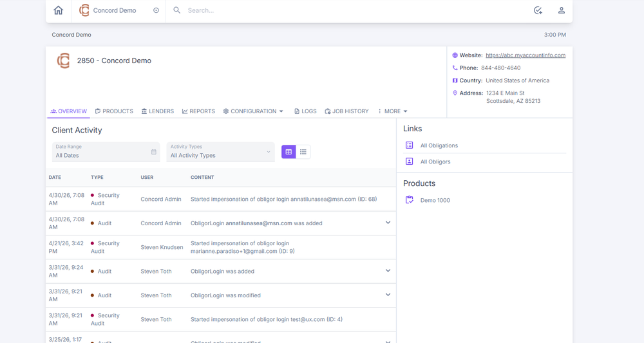Screen dimensions: 644x343
Task: Select the annatilunasea@msn.com impersonation (ID: 68) row
Action: click(x=220, y=199)
